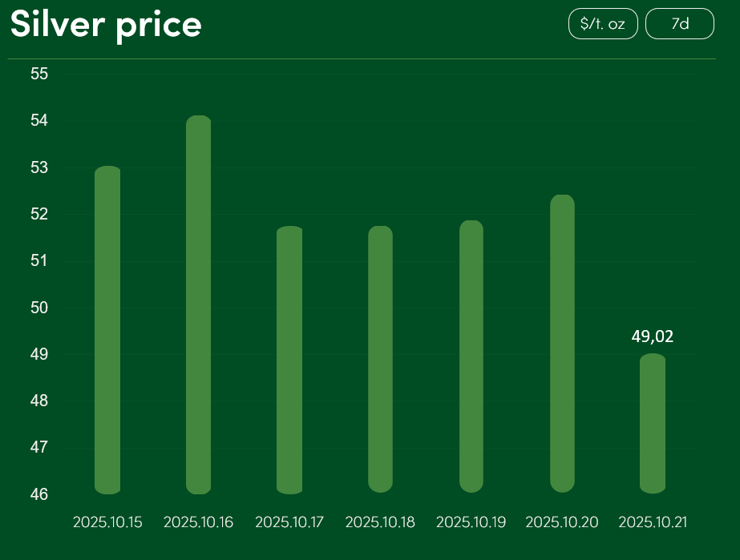Click the bar for 2025.10.15
Viewport: 740px width, 560px height.
tap(107, 330)
